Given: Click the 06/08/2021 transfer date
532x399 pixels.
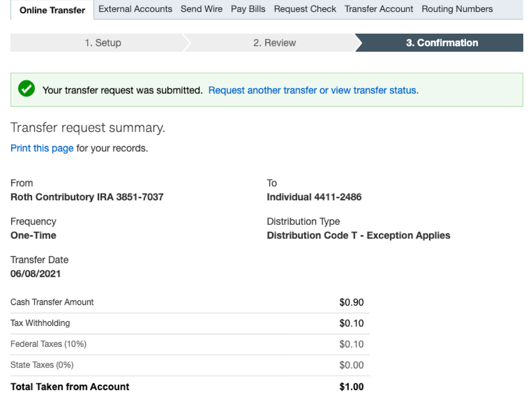Looking at the screenshot, I should click(x=36, y=274).
